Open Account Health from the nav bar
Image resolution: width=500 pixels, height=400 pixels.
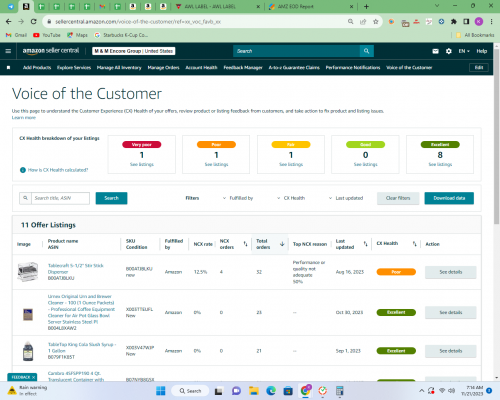201,68
